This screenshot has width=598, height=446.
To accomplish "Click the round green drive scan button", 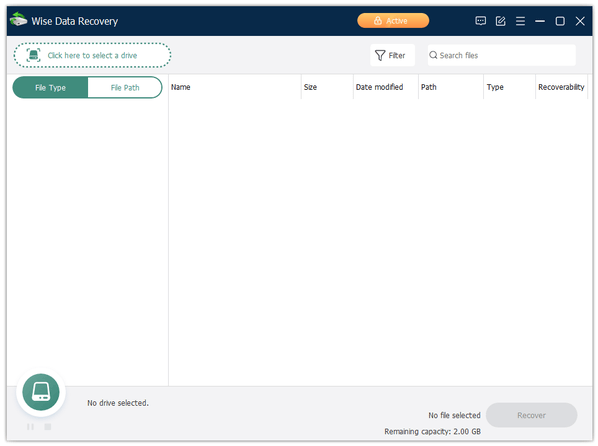I will point(41,392).
